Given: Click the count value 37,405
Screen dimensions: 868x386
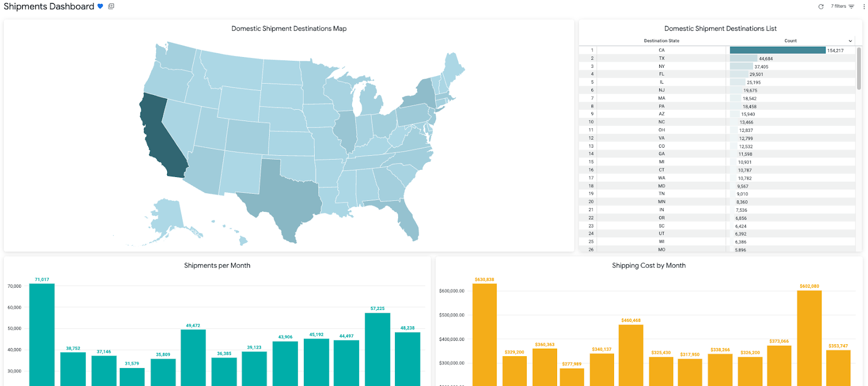Looking at the screenshot, I should [761, 67].
